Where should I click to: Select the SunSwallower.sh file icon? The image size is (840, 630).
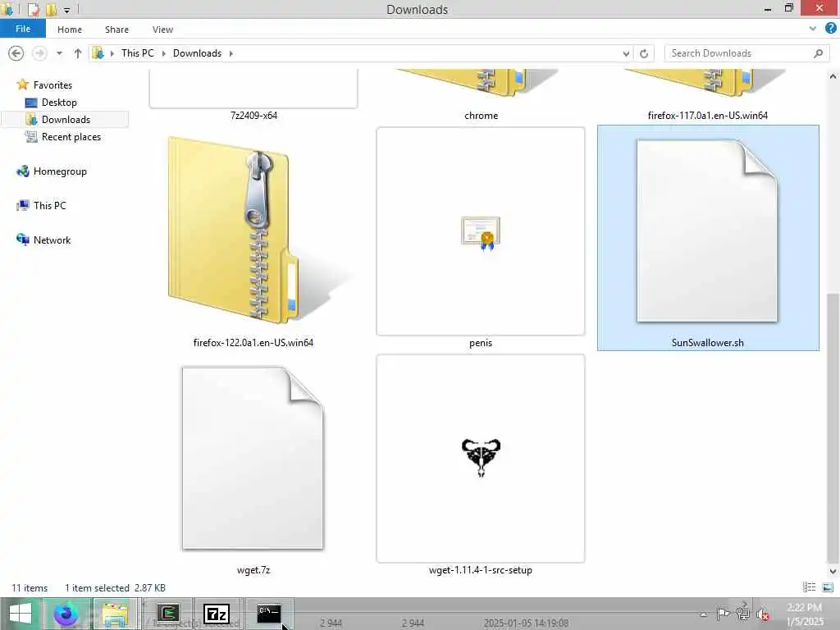tap(707, 231)
